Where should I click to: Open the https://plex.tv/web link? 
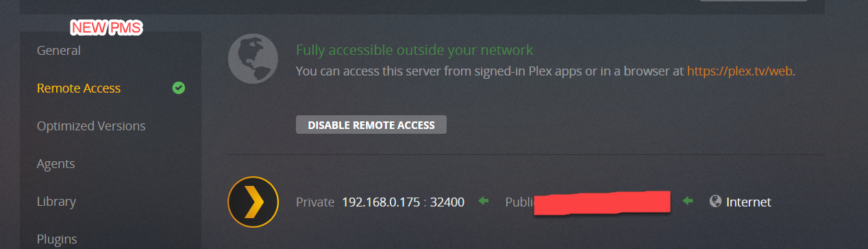(x=740, y=70)
